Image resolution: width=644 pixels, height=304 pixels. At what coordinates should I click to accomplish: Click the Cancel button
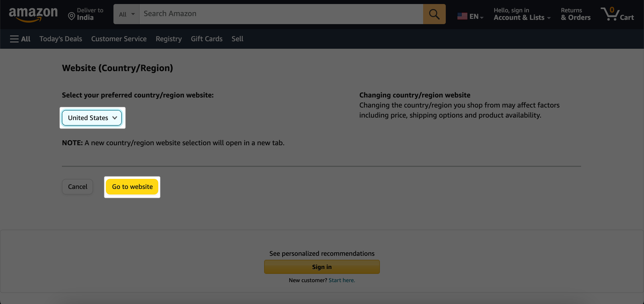click(78, 186)
